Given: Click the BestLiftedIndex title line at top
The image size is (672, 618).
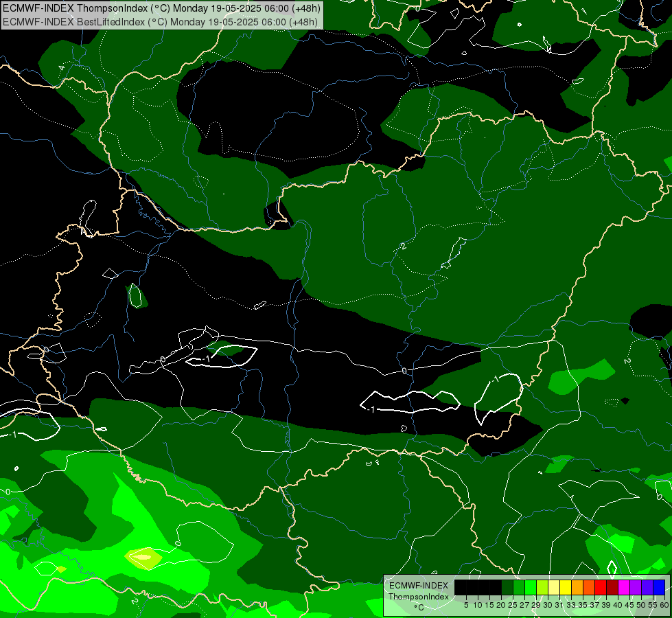Looking at the screenshot, I should pyautogui.click(x=161, y=21).
